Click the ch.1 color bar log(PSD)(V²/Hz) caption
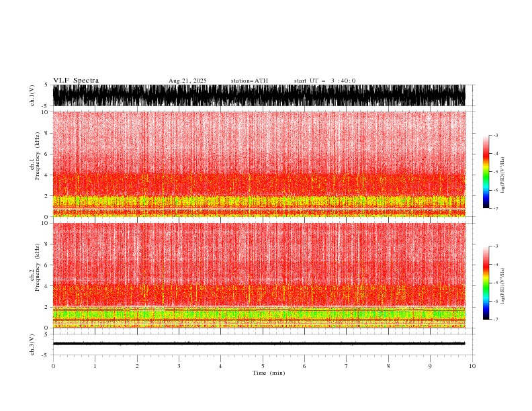Image resolution: width=532 pixels, height=411 pixels. coord(503,175)
